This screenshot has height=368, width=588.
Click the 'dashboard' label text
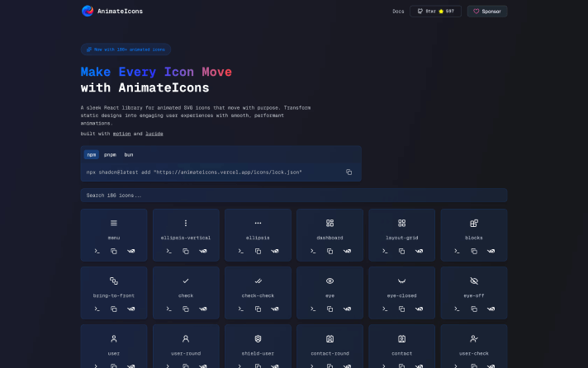(330, 238)
